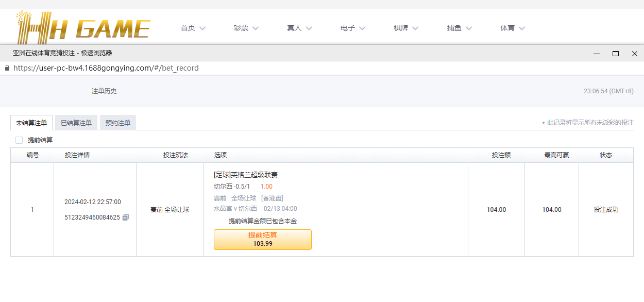The width and height of the screenshot is (644, 302).
Task: Switch to the 预约注单 tab
Action: pos(118,123)
